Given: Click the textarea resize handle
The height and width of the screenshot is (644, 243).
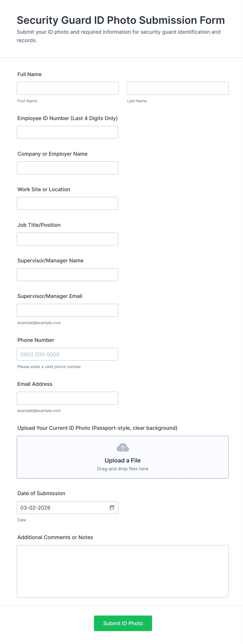Looking at the screenshot, I should coord(226,595).
